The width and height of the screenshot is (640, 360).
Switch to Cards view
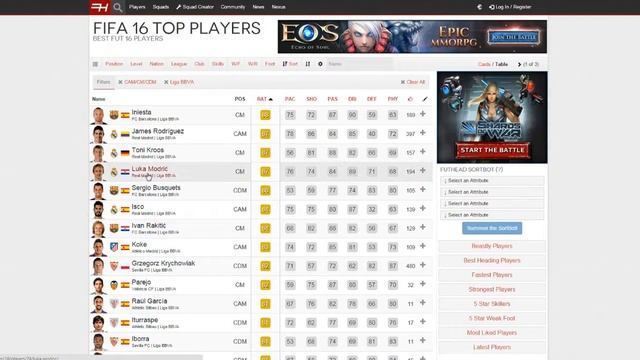[x=484, y=64]
